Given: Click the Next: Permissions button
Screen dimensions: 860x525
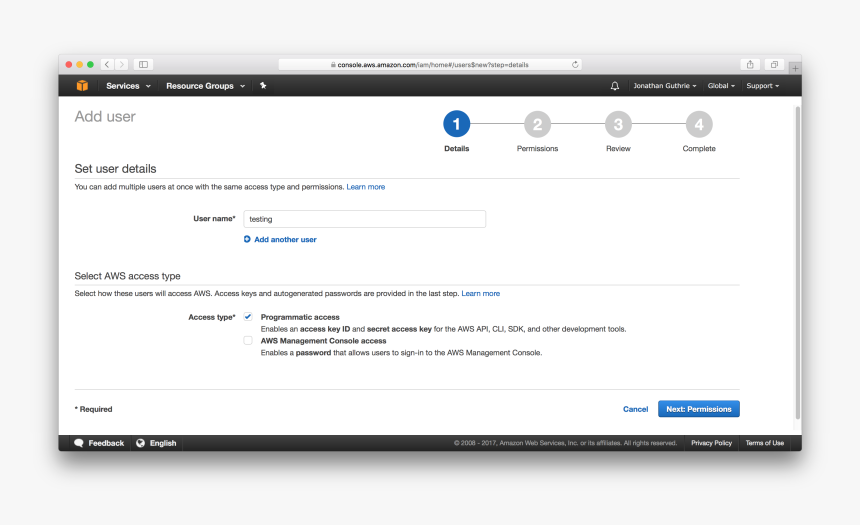Looking at the screenshot, I should pos(699,409).
